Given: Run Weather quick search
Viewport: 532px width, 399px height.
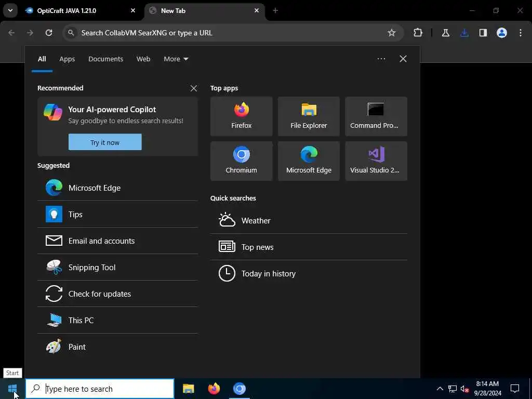Looking at the screenshot, I should (x=309, y=220).
